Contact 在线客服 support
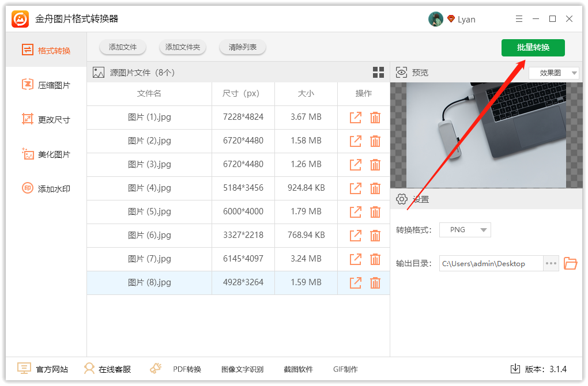The image size is (588, 386). tap(108, 369)
